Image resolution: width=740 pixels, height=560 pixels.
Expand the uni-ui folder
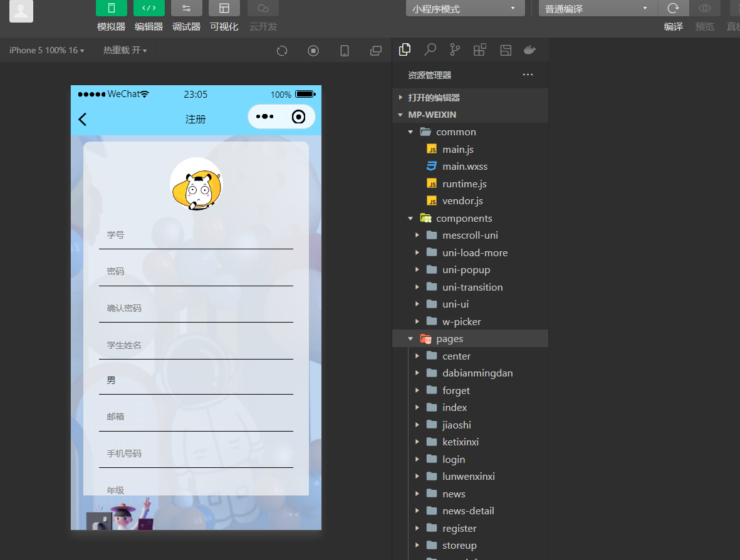[x=470, y=304]
